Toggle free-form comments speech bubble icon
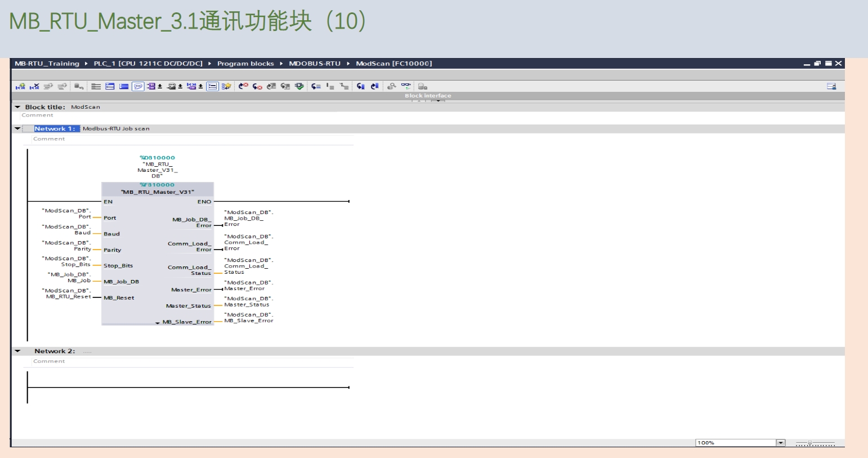Image resolution: width=868 pixels, height=458 pixels. [138, 86]
